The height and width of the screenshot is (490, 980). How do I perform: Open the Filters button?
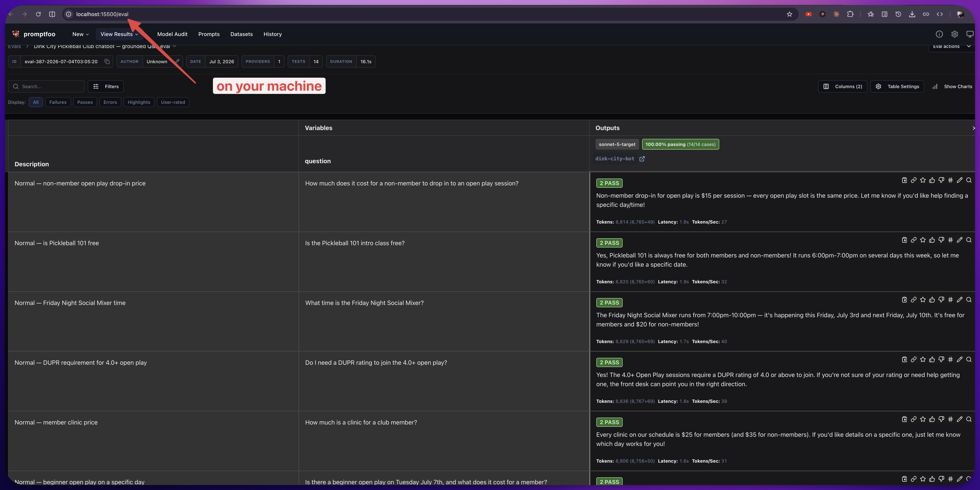pos(106,87)
